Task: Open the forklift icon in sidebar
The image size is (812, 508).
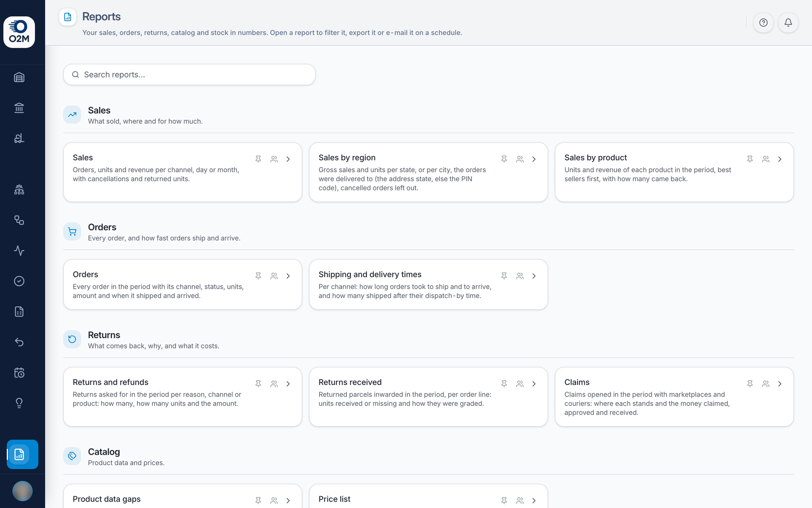Action: click(19, 138)
